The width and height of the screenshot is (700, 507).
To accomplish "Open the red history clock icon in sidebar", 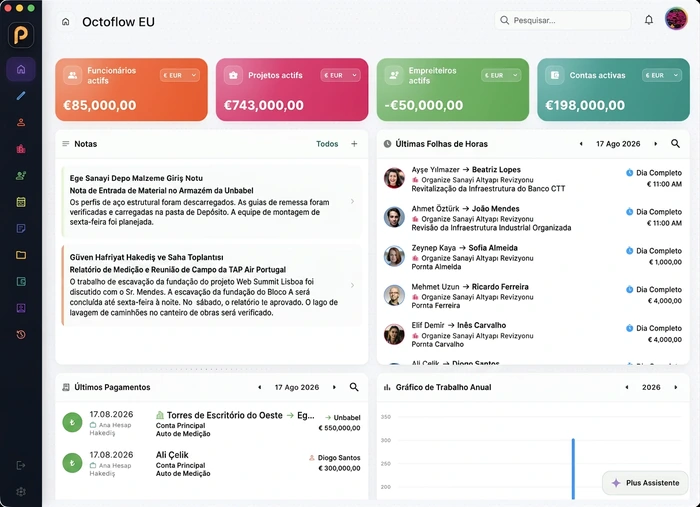I will 21,335.
